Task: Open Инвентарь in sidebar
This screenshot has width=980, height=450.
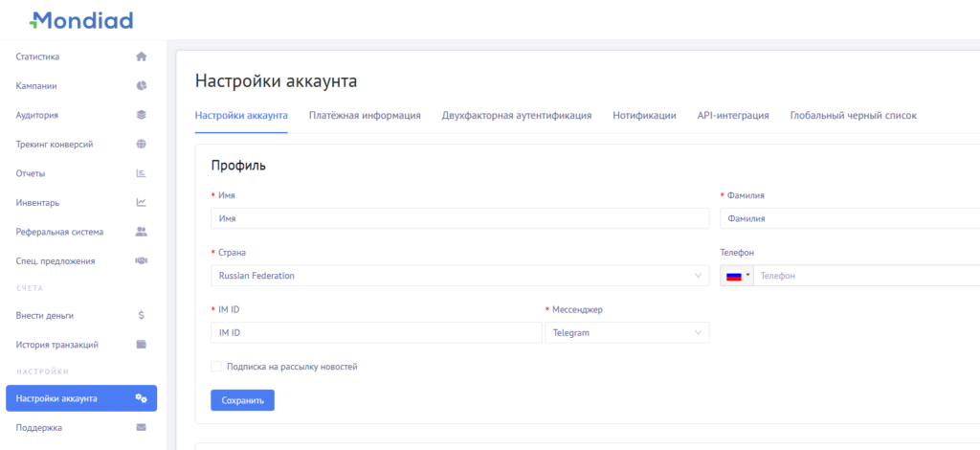Action: 81,203
